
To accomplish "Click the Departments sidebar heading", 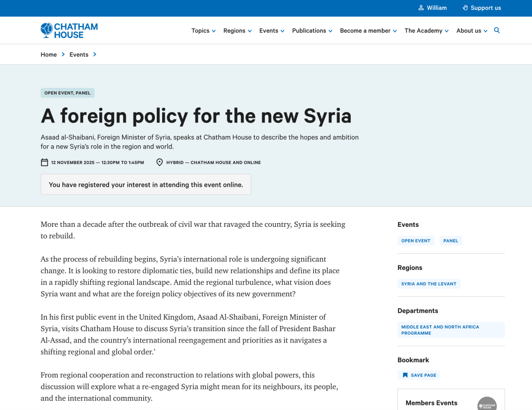I will pos(418,311).
